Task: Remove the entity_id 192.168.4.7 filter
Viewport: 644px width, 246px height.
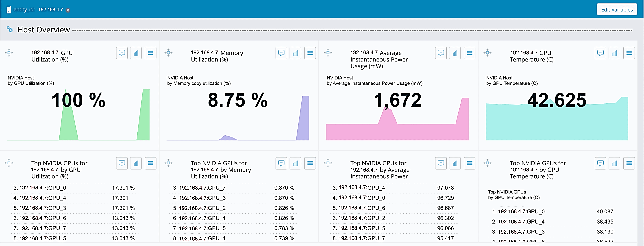Action: 68,10
